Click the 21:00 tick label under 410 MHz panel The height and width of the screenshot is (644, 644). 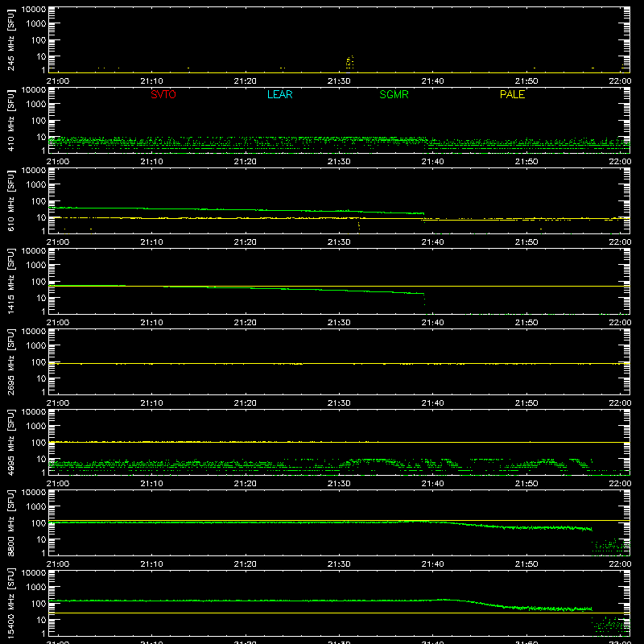point(58,162)
